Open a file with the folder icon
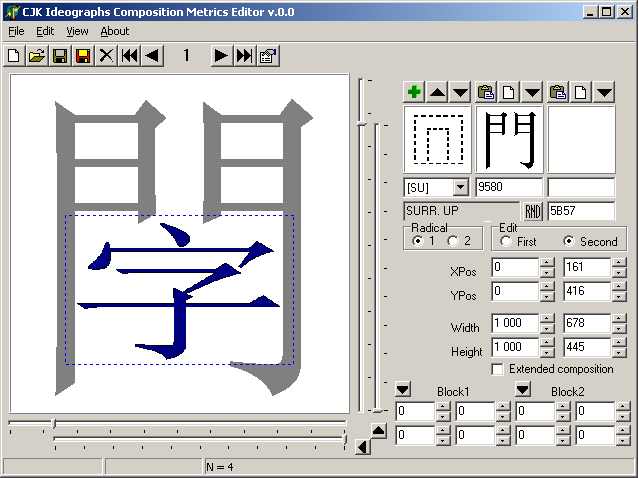This screenshot has width=638, height=478. pos(37,56)
